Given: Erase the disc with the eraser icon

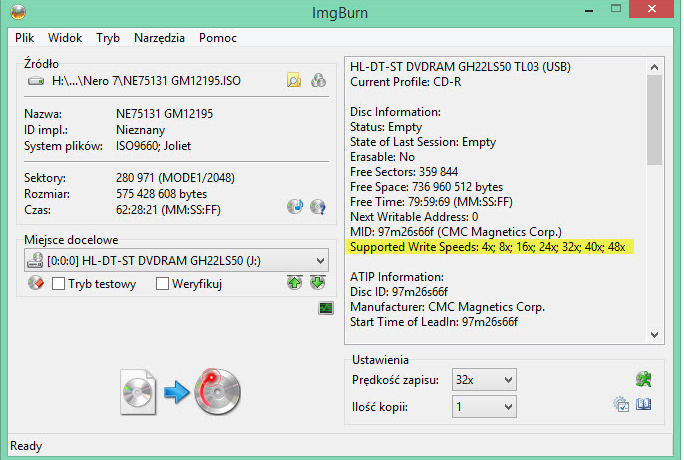Looking at the screenshot, I should click(x=36, y=283).
